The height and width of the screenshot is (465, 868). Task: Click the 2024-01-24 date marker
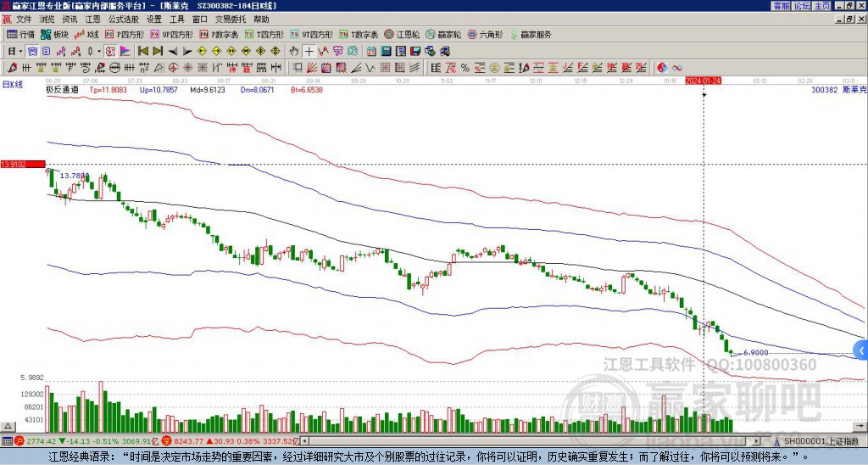[x=703, y=81]
